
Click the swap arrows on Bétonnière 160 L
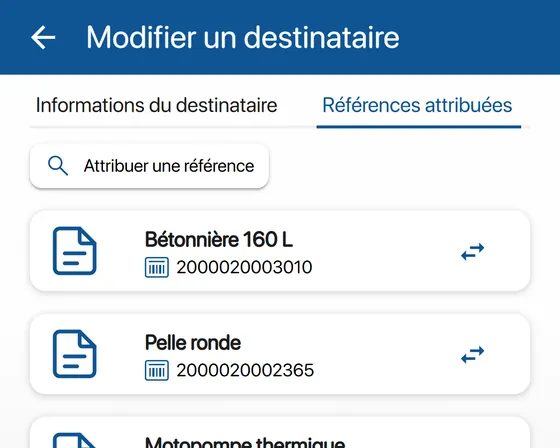(x=472, y=252)
